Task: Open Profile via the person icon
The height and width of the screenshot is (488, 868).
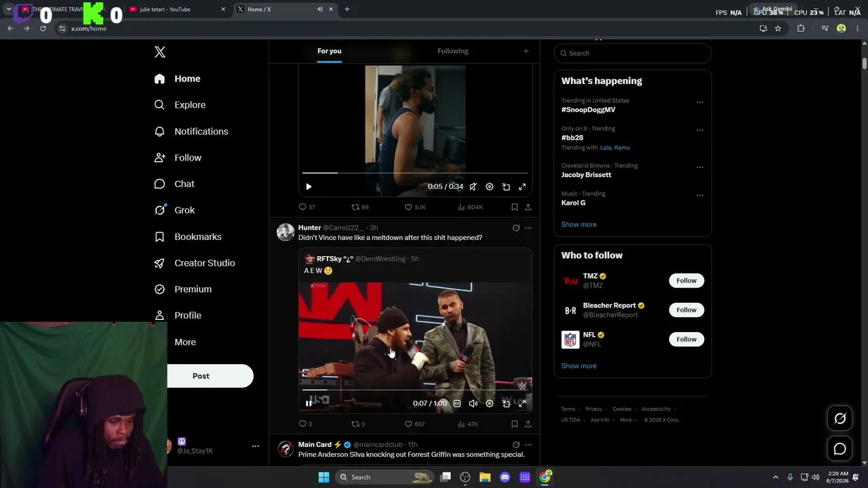Action: point(159,315)
